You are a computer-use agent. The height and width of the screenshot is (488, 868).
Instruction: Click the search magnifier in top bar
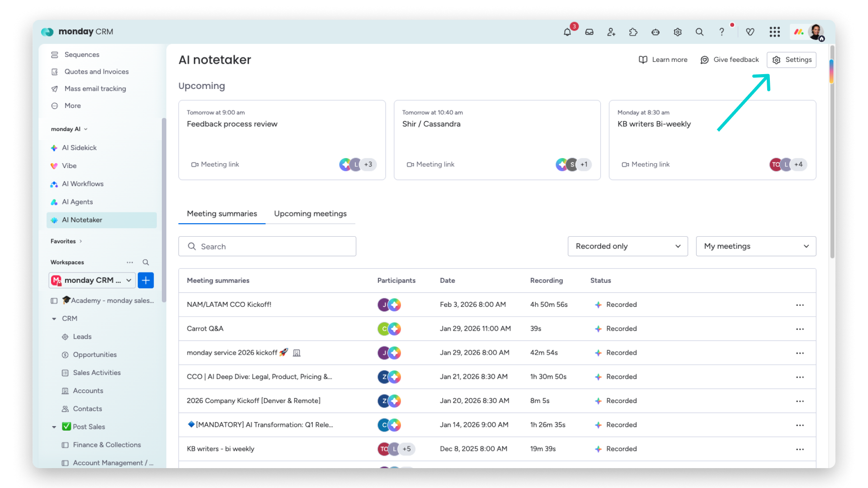[x=699, y=32]
